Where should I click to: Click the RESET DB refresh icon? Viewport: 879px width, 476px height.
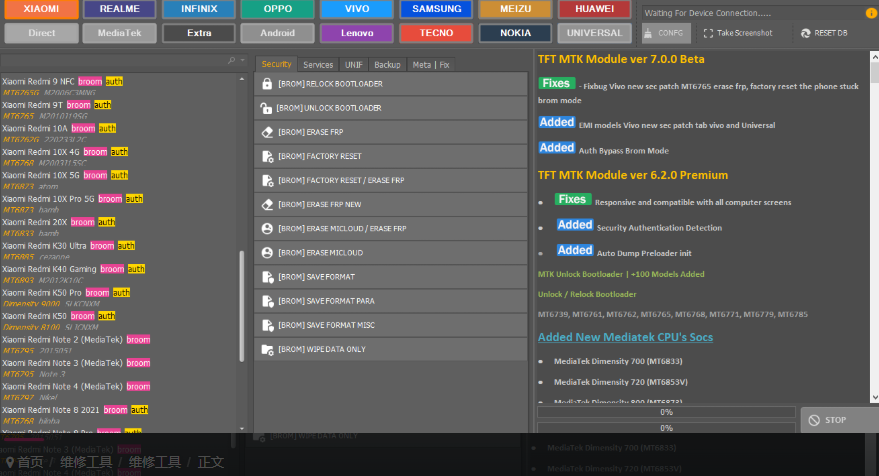806,33
